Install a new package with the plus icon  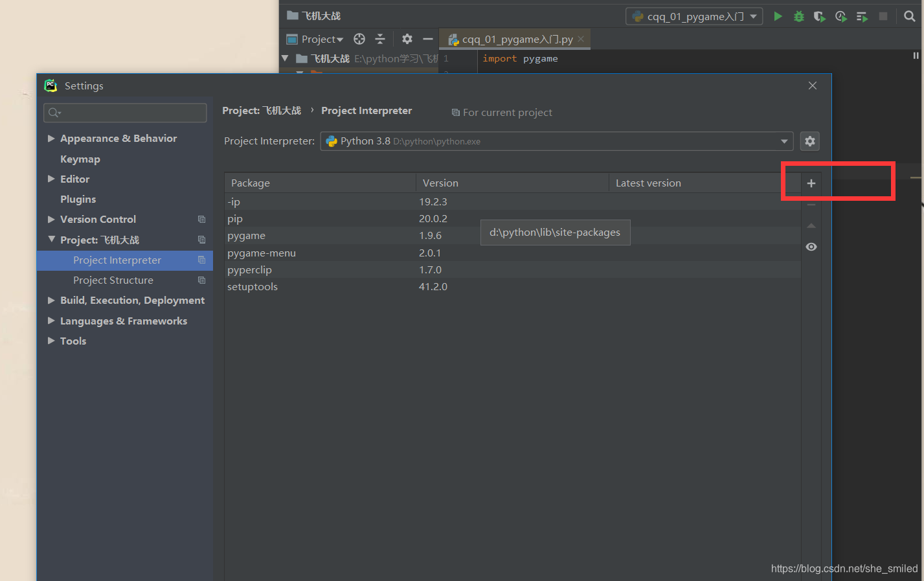click(x=811, y=183)
